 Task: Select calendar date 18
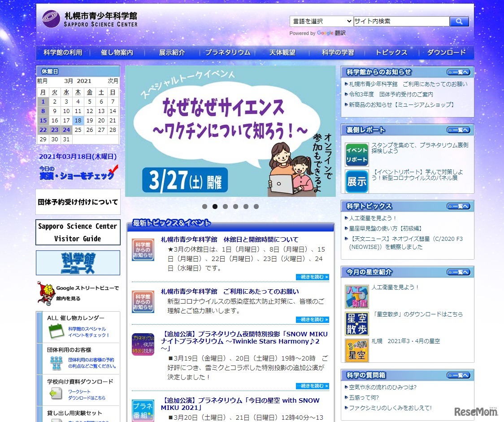click(x=78, y=121)
